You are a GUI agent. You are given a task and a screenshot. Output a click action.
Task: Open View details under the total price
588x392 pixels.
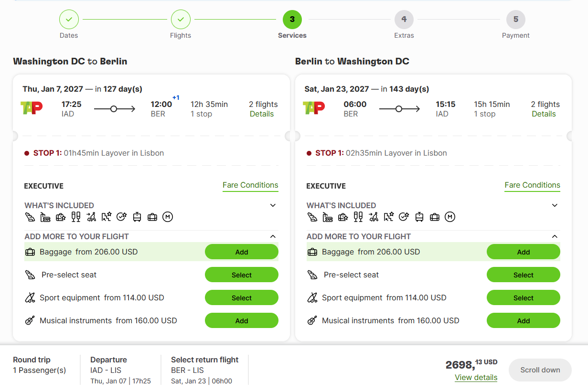pyautogui.click(x=476, y=377)
